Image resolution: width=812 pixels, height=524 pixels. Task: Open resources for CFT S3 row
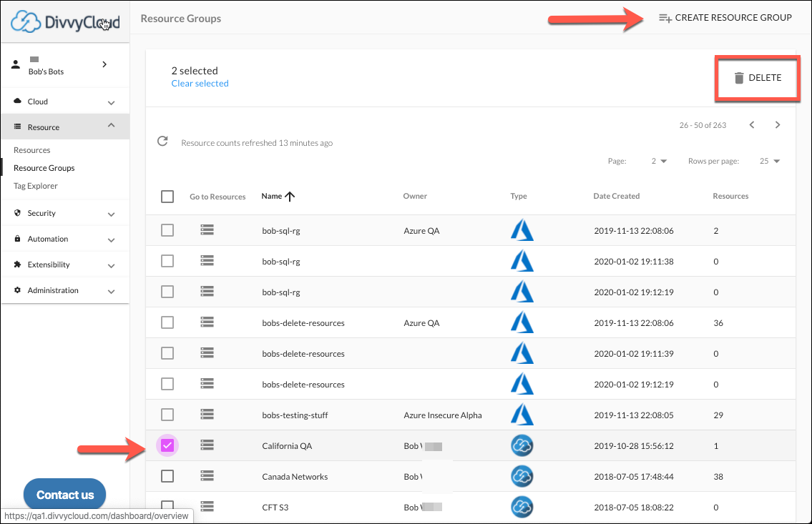pyautogui.click(x=207, y=506)
